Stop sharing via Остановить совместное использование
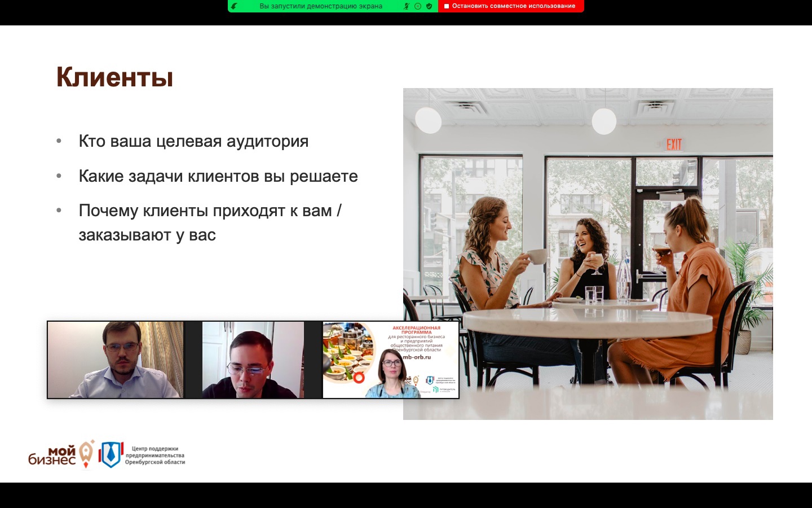Viewport: 812px width, 508px height. [x=513, y=6]
